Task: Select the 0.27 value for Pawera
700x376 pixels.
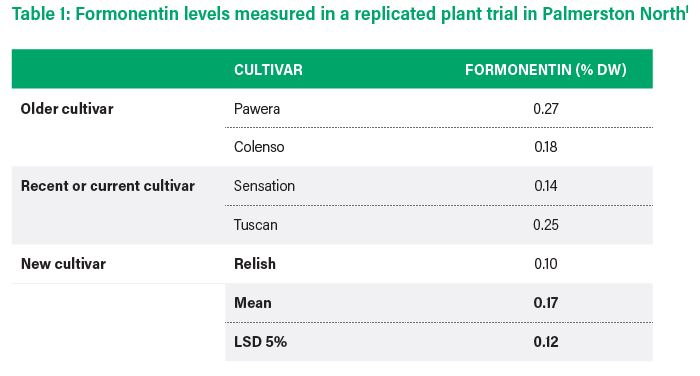Action: [x=546, y=109]
